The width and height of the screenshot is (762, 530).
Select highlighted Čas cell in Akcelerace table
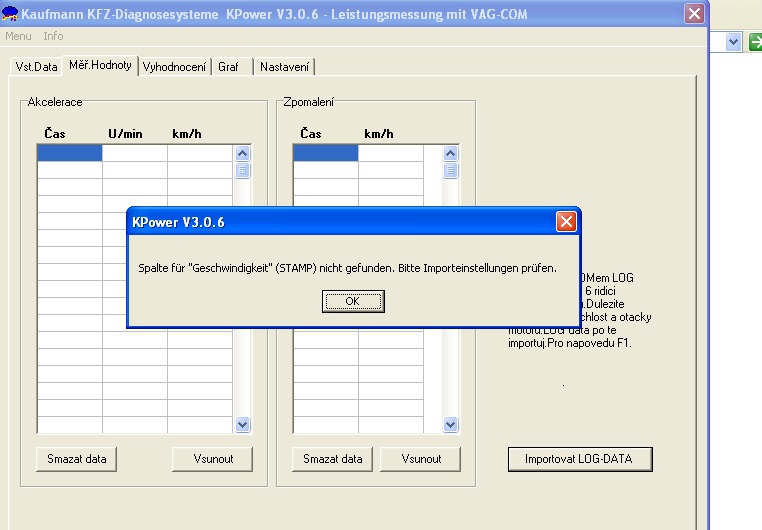coord(69,153)
